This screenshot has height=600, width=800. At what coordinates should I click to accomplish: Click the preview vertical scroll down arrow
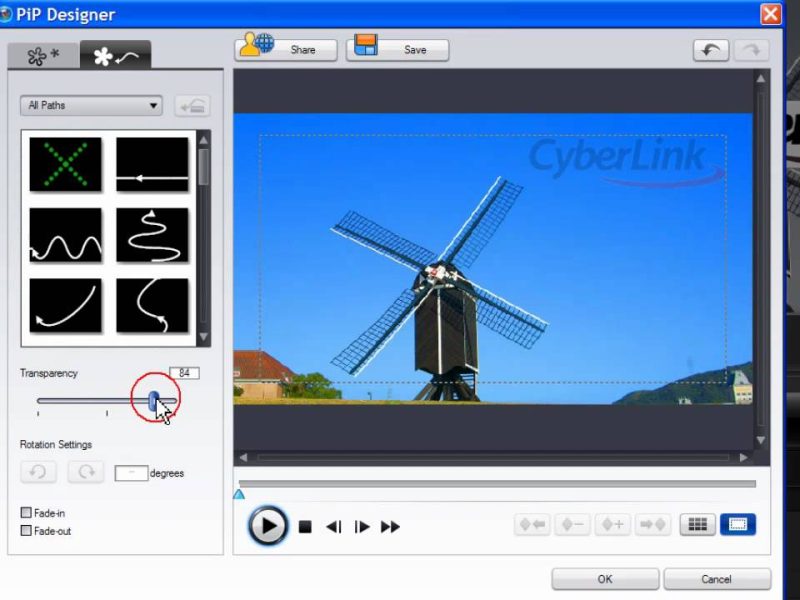[761, 440]
